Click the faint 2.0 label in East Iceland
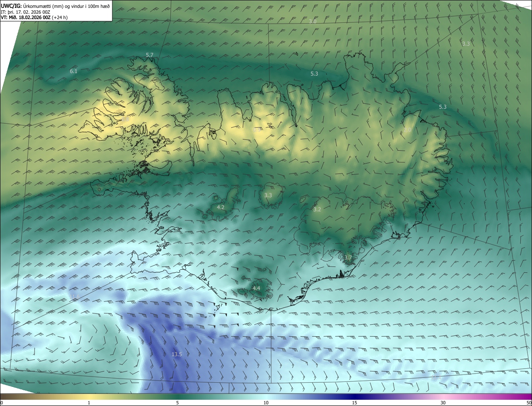532x406 pixels. pyautogui.click(x=408, y=130)
